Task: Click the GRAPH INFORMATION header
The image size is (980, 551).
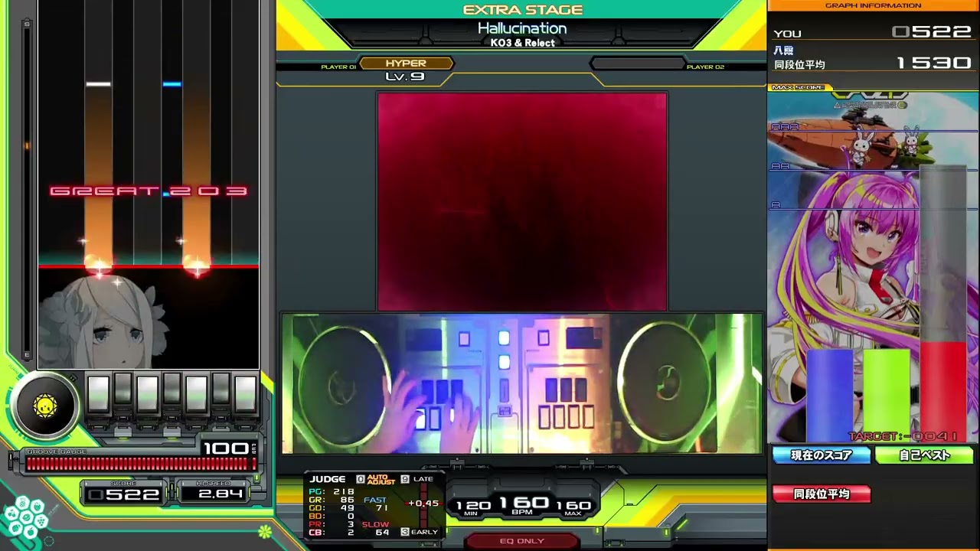Action: pyautogui.click(x=874, y=5)
